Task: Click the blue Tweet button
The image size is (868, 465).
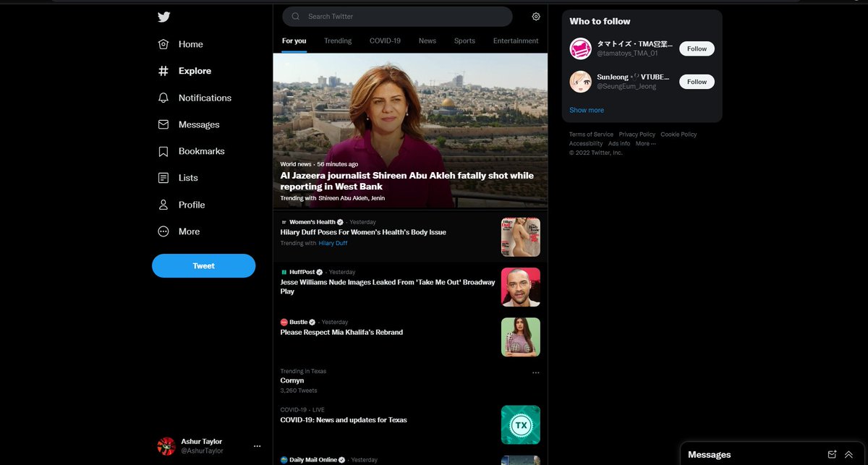Action: pos(203,265)
